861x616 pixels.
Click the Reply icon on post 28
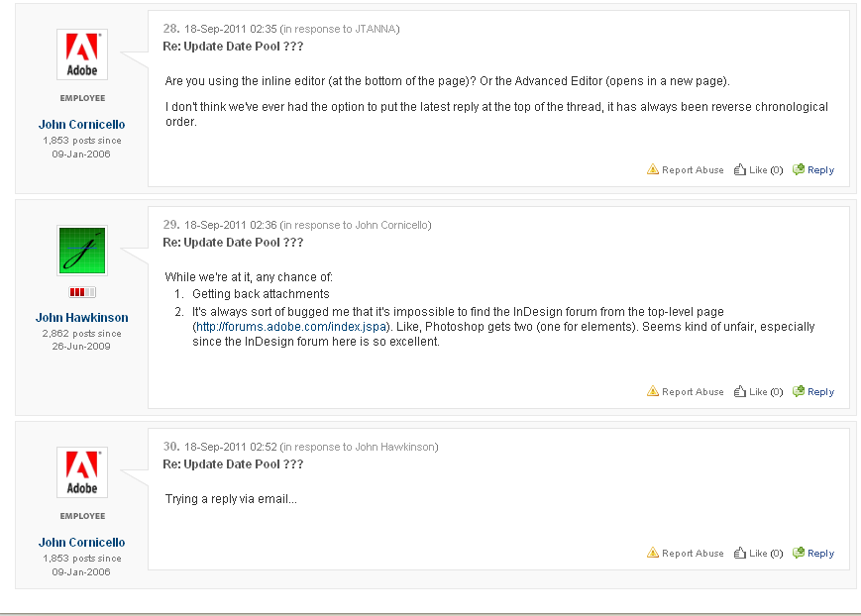(798, 169)
